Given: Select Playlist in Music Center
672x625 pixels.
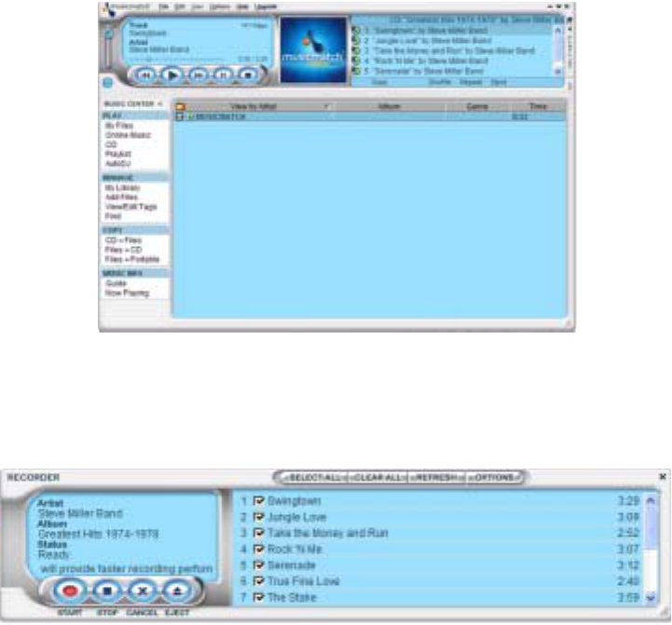Looking at the screenshot, I should coord(117,154).
